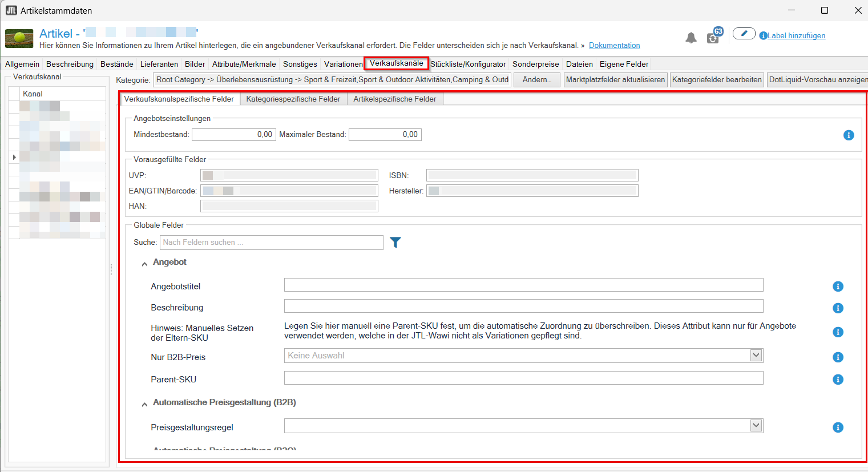Click info icon beside Preisgestaltungsregel dropdown
Viewport: 868px width, 472px height.
click(838, 427)
